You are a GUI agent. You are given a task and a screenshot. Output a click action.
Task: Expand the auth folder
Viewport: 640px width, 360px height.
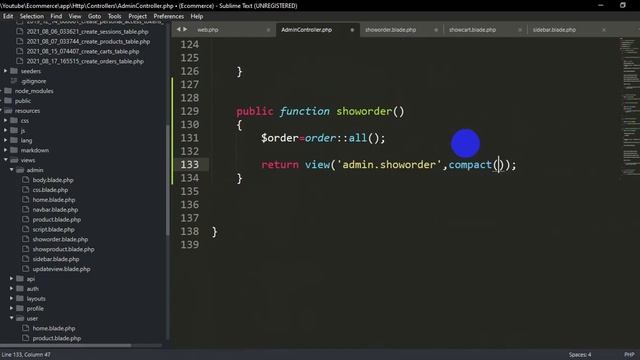[x=12, y=289]
